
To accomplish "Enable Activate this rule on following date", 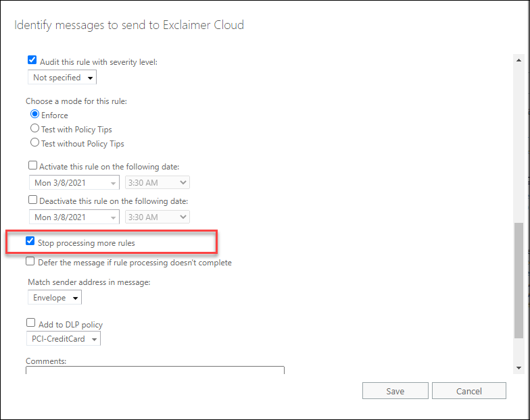I will pyautogui.click(x=32, y=165).
